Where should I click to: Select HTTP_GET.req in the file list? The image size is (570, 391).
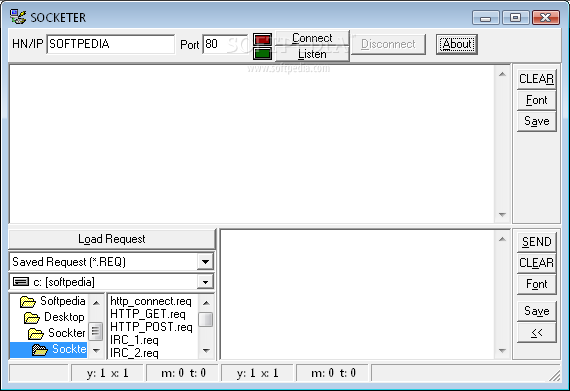[148, 314]
